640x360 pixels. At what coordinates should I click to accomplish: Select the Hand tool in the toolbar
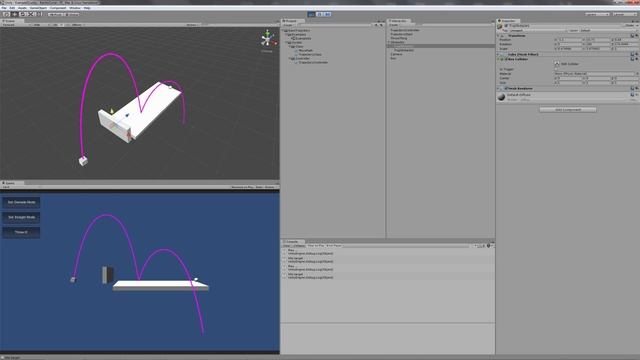click(6, 14)
